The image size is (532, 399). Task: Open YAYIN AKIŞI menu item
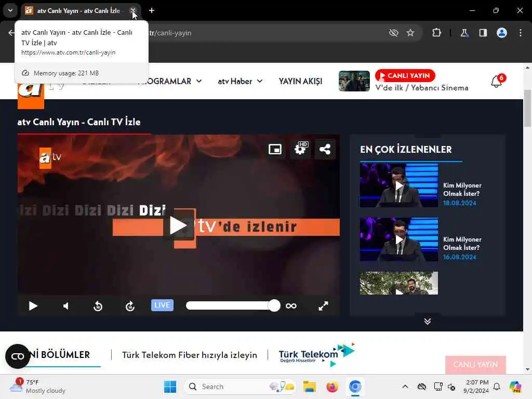[x=300, y=81]
